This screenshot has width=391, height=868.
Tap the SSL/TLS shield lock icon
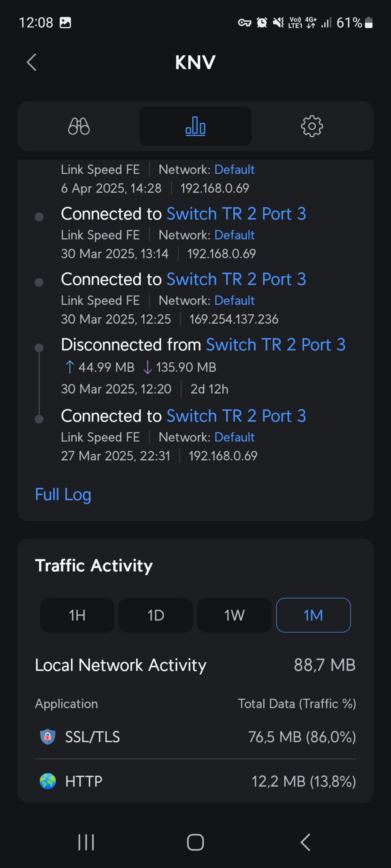pyautogui.click(x=48, y=736)
